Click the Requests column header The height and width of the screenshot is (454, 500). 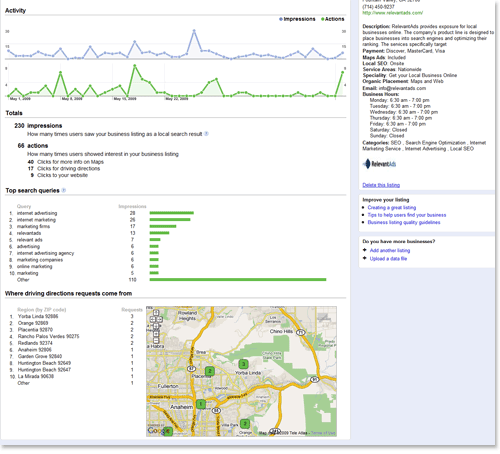tap(132, 310)
